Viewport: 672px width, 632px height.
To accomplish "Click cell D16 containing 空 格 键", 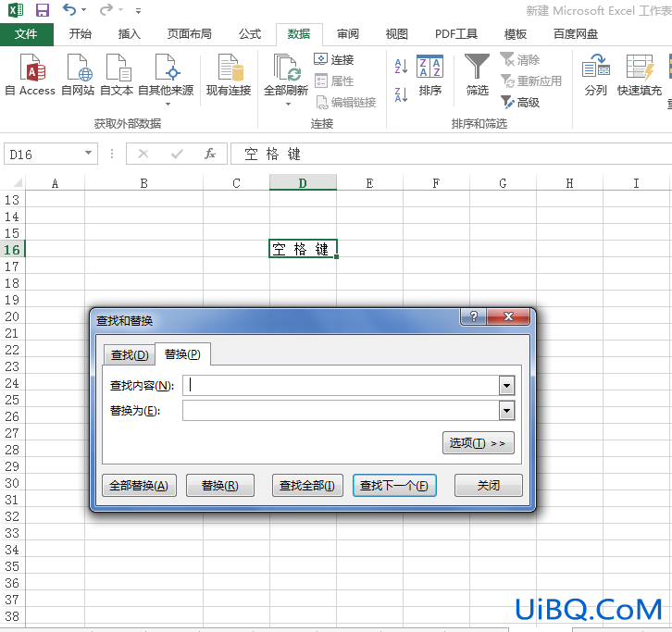I will tap(303, 249).
